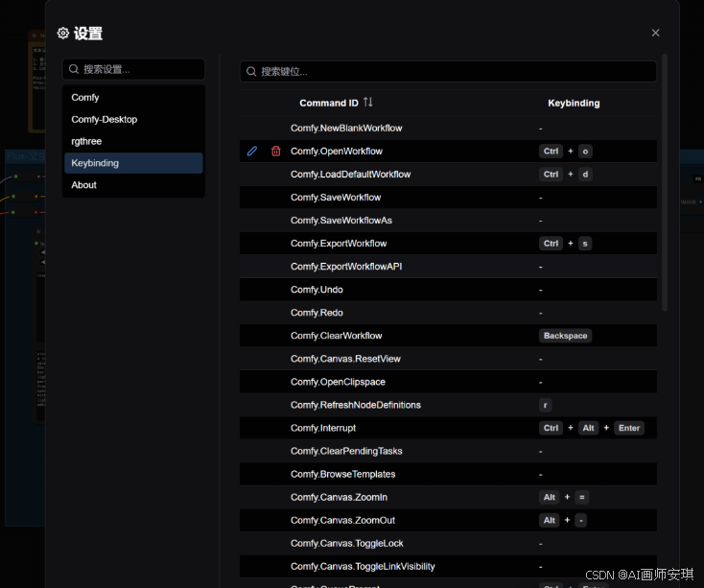Select the Comfy.Interrupt row
Viewport: 704px width, 588px height.
pyautogui.click(x=448, y=428)
